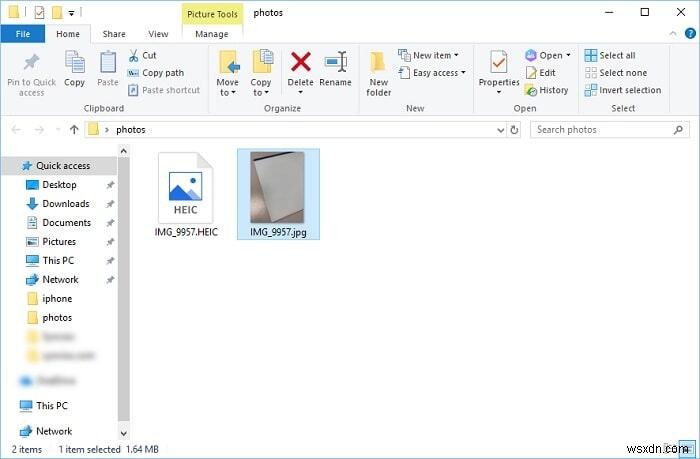Image resolution: width=700 pixels, height=459 pixels.
Task: Click Paste shortcut option
Action: point(164,90)
